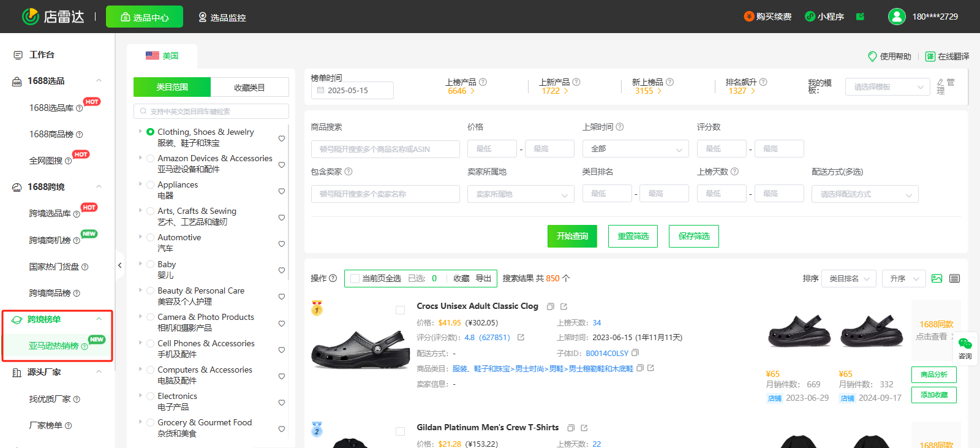Screen dimensions: 980x448
Task: Click the product search input field
Action: tap(385, 149)
